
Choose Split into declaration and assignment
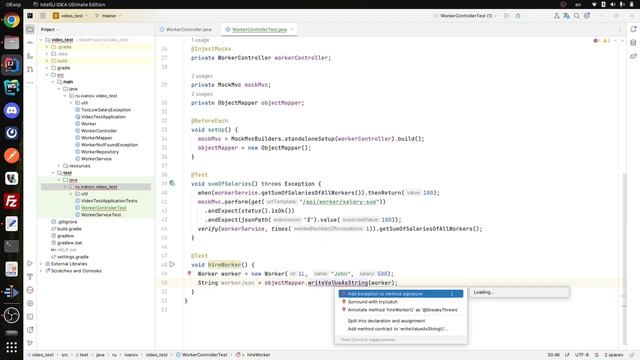(x=401, y=321)
